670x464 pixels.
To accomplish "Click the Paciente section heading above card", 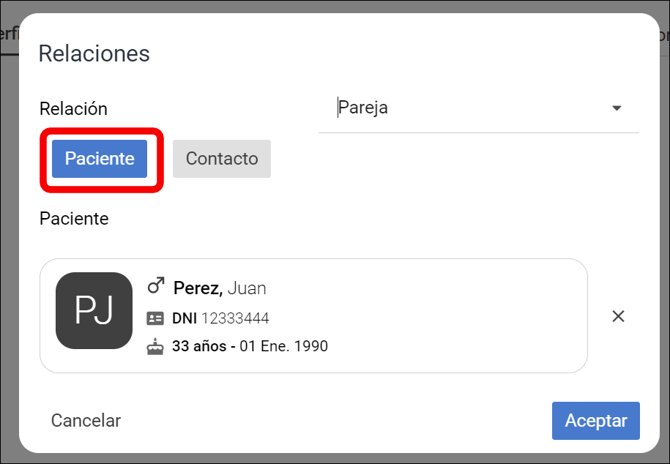I will 74,218.
